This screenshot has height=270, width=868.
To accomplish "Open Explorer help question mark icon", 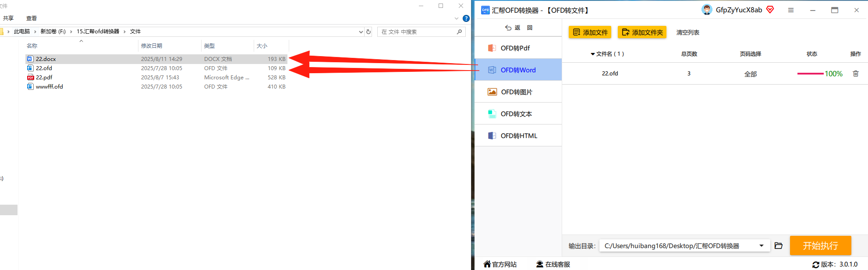I will (x=466, y=18).
